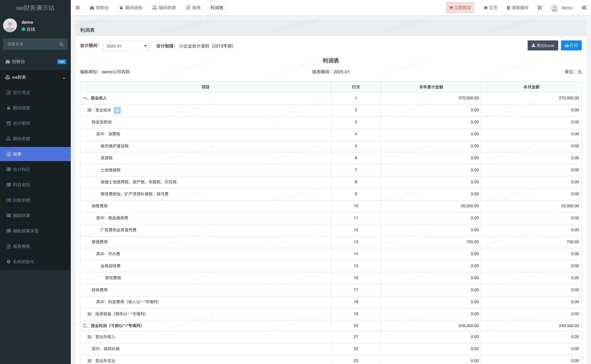Open the demo user menu in header
The image size is (591, 364).
click(562, 8)
